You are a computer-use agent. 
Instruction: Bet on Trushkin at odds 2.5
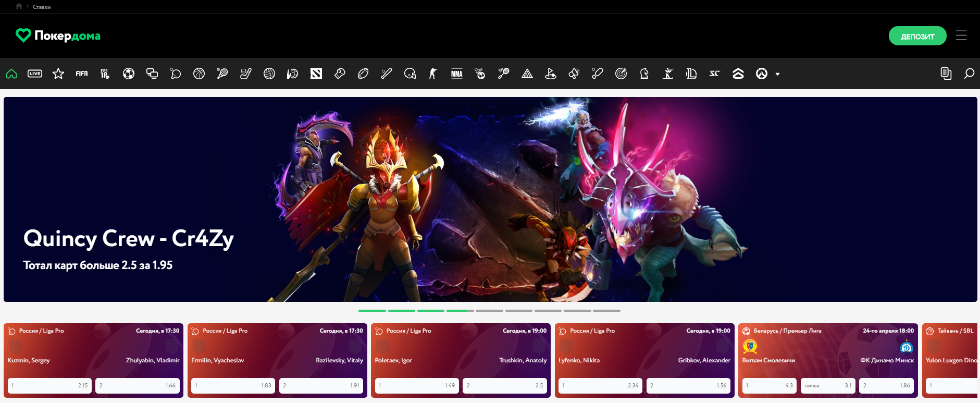click(x=505, y=385)
